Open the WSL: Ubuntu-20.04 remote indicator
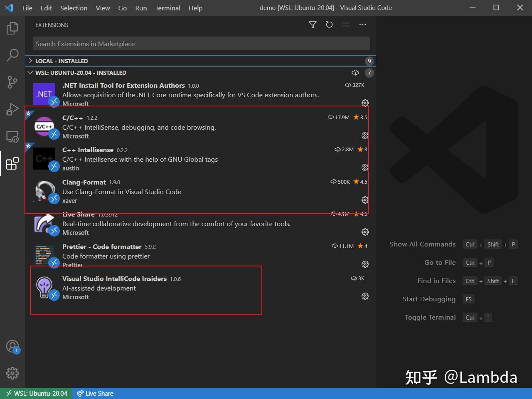Screen dimensions: 532x399 (36, 393)
